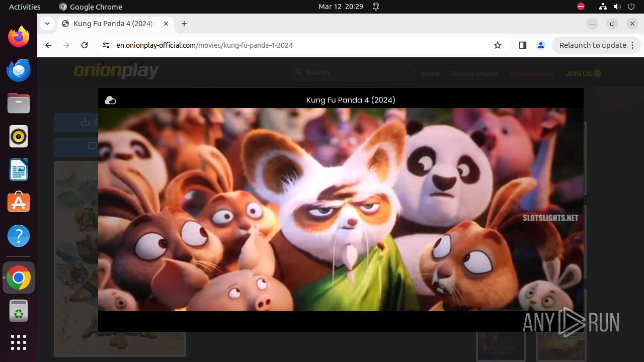
Task: Open the Files manager in dock
Action: [x=19, y=104]
